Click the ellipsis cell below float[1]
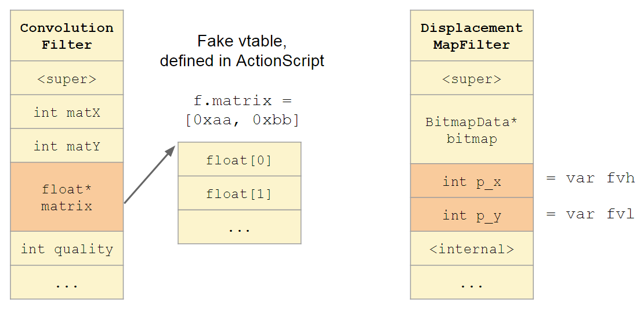 (239, 227)
